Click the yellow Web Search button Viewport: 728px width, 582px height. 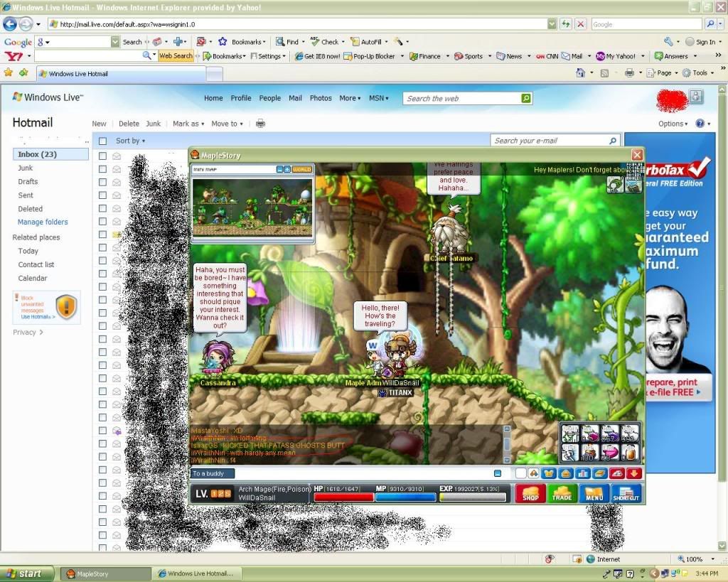[176, 55]
